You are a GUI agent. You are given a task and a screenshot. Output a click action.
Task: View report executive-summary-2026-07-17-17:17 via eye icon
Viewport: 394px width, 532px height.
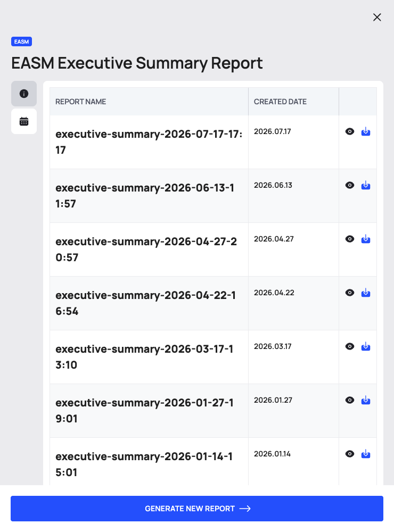point(349,131)
